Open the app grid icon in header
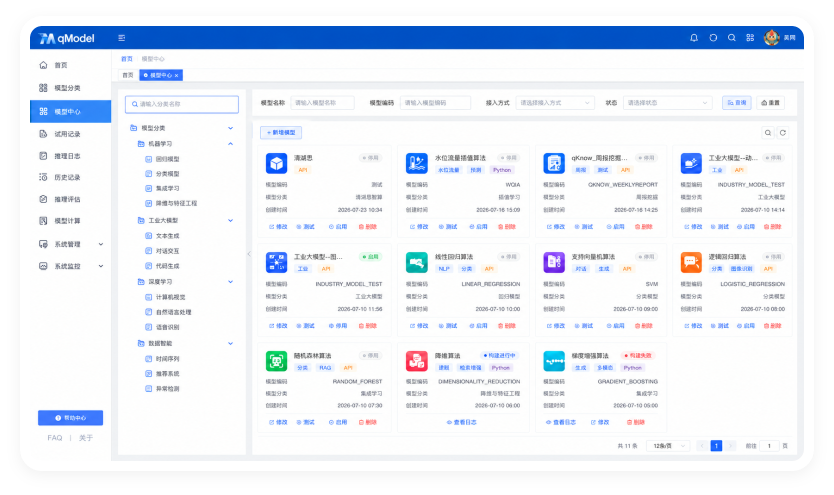Image resolution: width=834 pixels, height=495 pixels. point(750,38)
